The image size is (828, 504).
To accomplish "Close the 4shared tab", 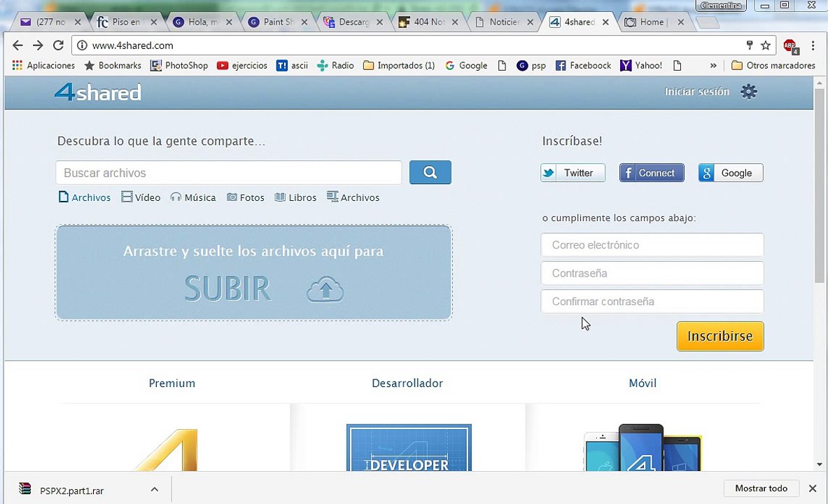I will point(605,22).
